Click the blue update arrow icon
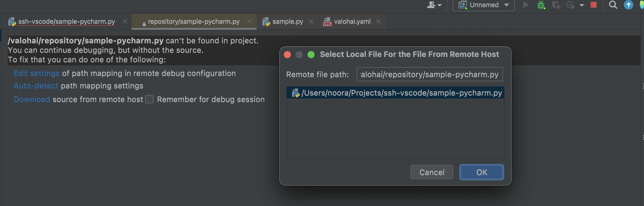This screenshot has height=206, width=644. (x=628, y=5)
